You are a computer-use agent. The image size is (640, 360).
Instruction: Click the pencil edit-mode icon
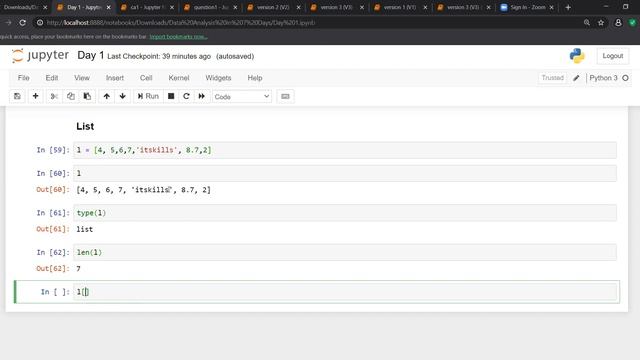click(576, 78)
